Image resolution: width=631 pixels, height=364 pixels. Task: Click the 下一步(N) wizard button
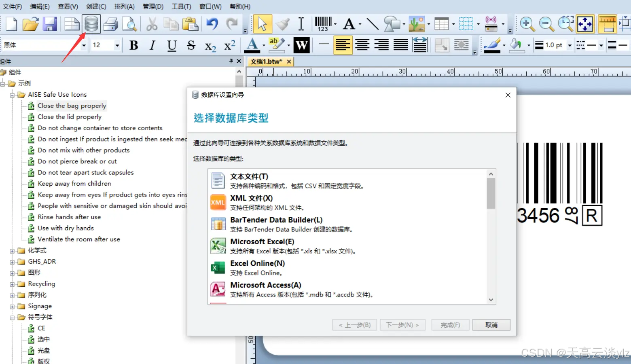[402, 325]
